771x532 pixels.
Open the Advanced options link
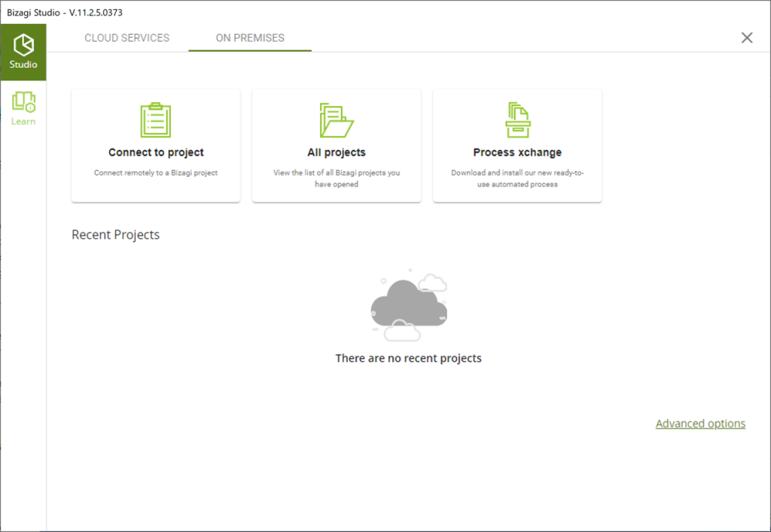pos(700,424)
